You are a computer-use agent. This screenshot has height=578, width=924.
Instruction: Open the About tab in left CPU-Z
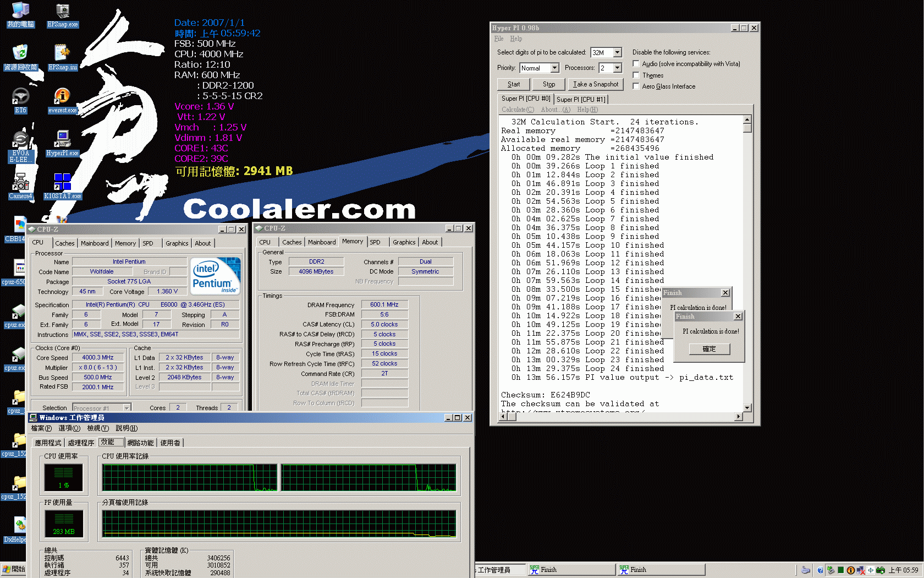[x=203, y=243]
